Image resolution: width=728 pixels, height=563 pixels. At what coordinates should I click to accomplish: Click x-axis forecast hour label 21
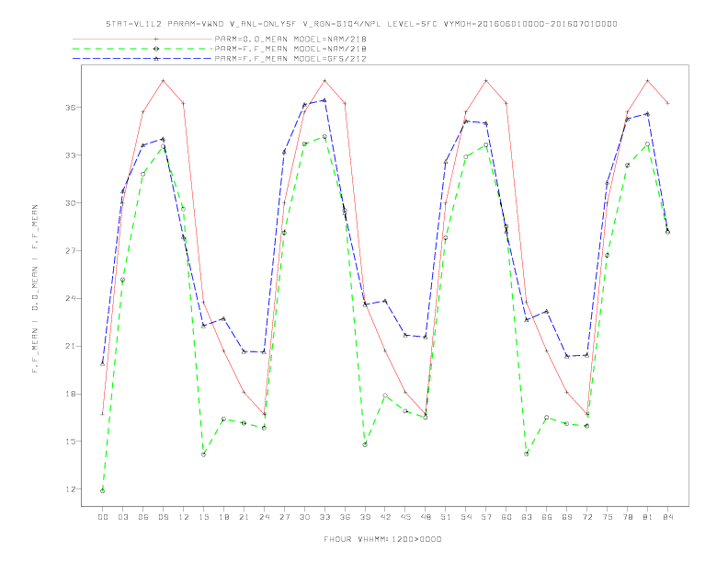[x=244, y=517]
